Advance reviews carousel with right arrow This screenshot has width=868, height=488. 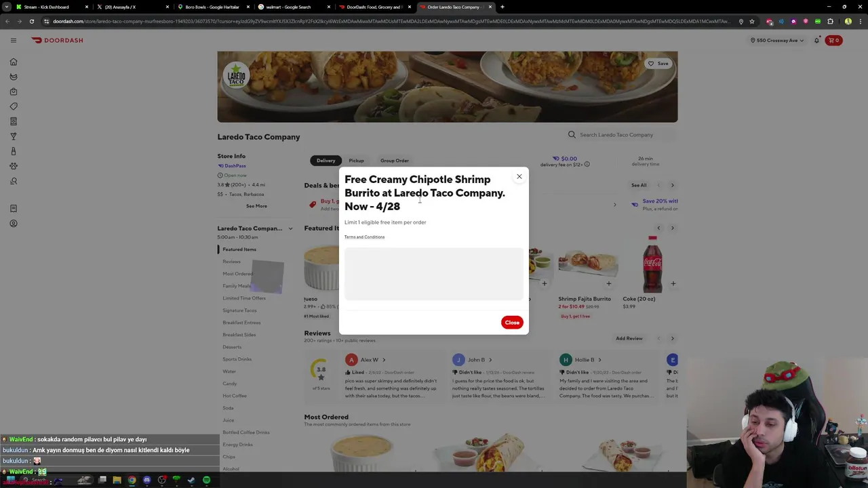(673, 338)
